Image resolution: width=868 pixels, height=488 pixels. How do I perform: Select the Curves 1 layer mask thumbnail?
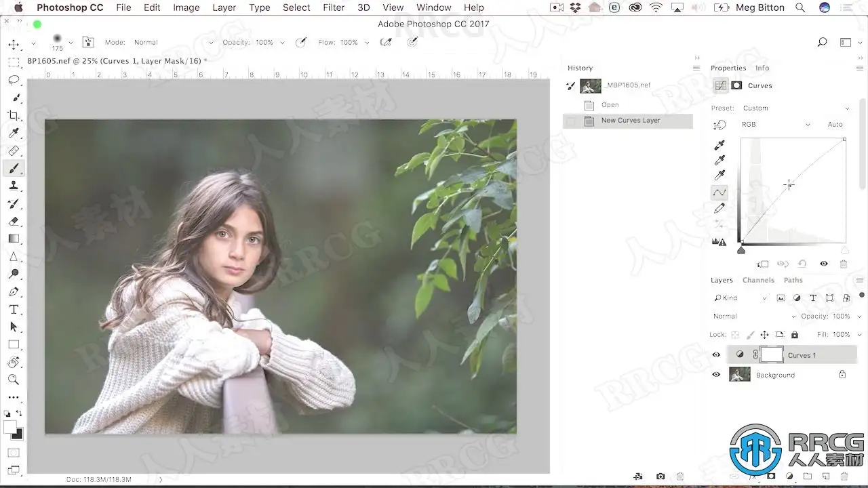[x=772, y=354]
